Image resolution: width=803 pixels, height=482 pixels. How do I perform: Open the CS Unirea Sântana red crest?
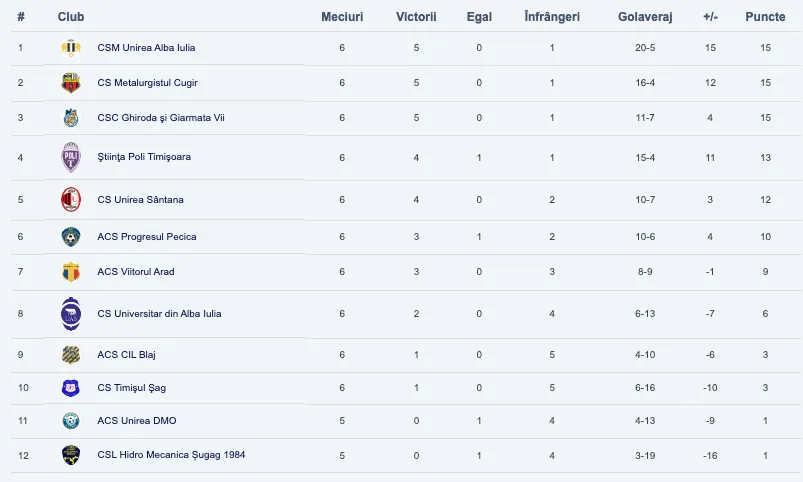click(71, 200)
